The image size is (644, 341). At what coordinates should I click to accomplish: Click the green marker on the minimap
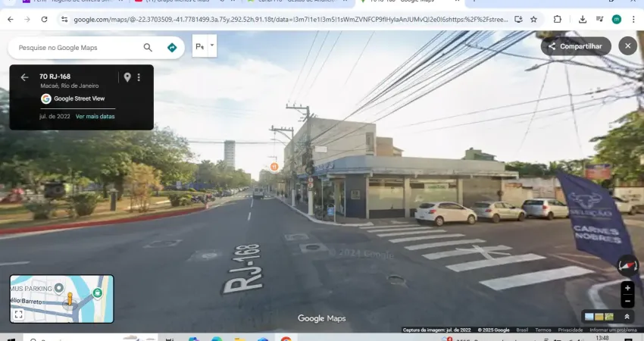tap(98, 293)
